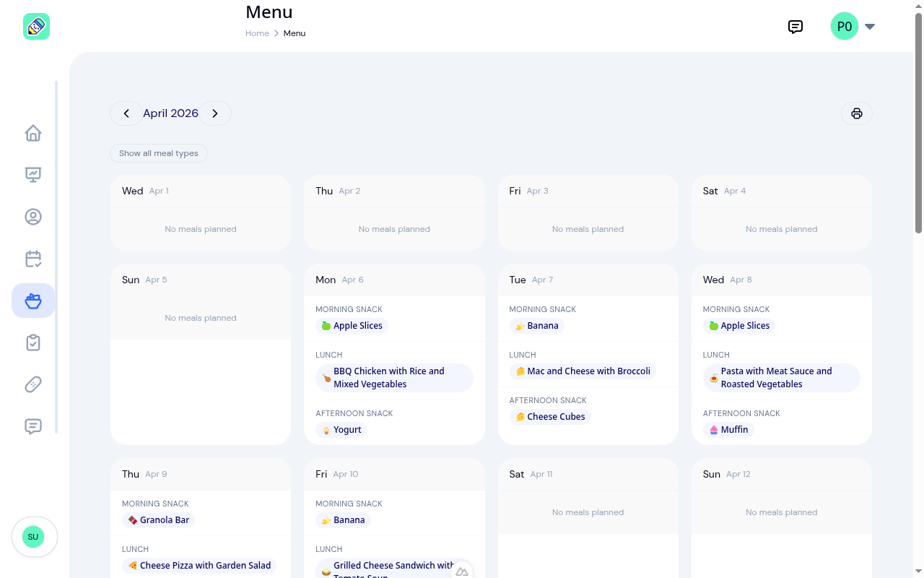Click the app logo icon
Viewport: 924px width, 578px height.
tap(36, 27)
